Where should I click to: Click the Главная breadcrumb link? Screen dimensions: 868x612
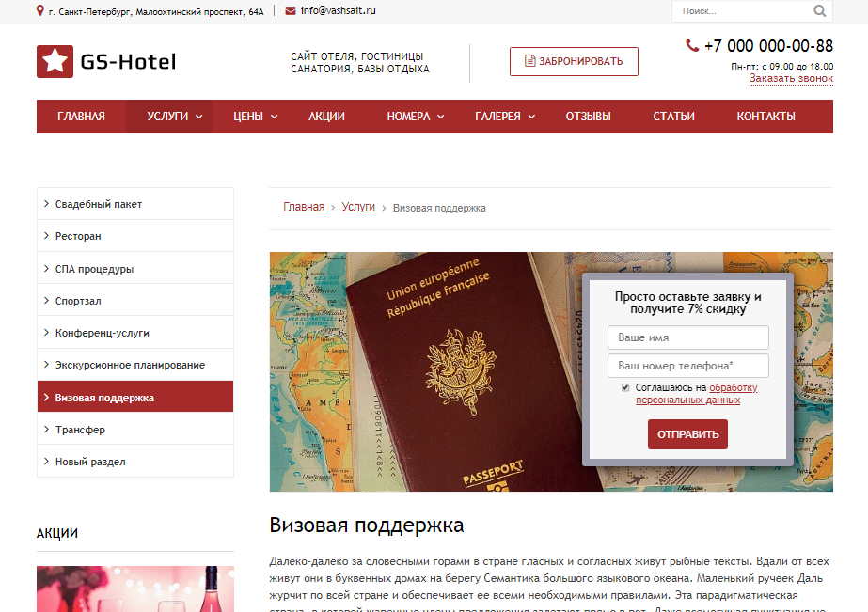coord(304,207)
